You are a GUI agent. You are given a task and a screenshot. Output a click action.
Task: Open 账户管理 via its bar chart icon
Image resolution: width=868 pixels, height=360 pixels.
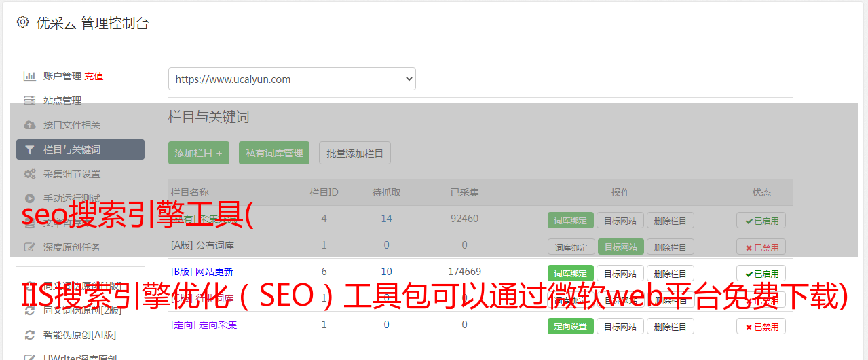pos(30,76)
